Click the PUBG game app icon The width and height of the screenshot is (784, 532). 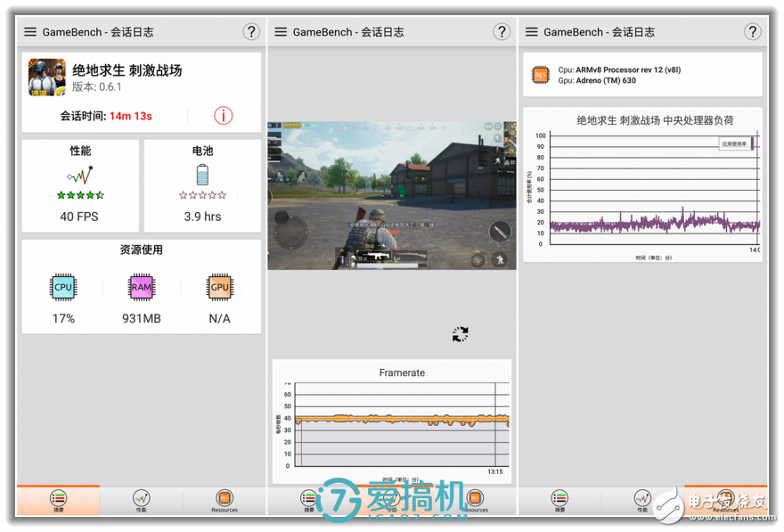pyautogui.click(x=46, y=78)
